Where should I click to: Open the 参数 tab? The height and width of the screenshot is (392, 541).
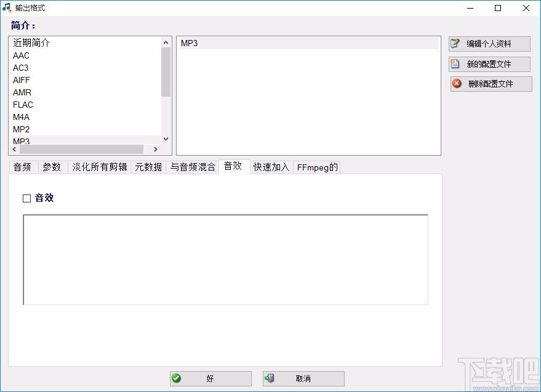coord(52,167)
